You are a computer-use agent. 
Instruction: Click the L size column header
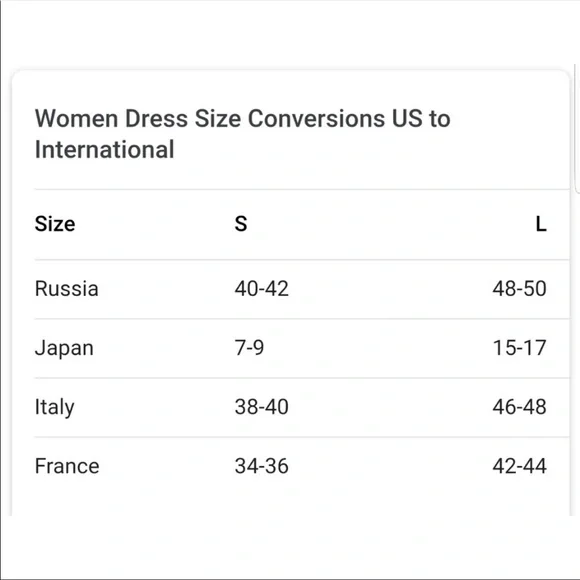click(x=541, y=224)
